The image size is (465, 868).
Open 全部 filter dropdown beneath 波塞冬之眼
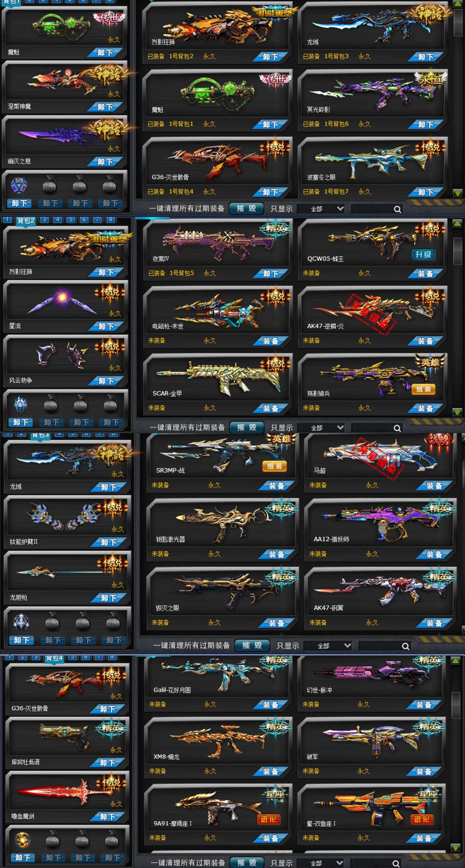coord(326,209)
